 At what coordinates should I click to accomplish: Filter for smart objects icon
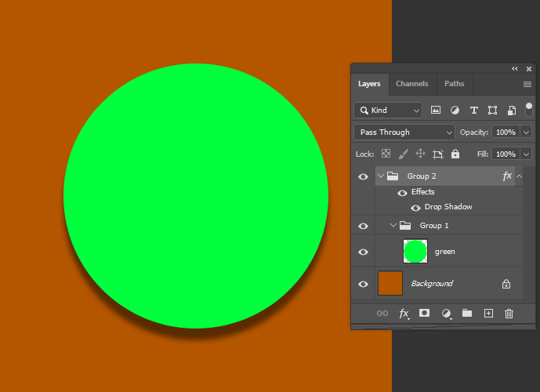point(512,111)
